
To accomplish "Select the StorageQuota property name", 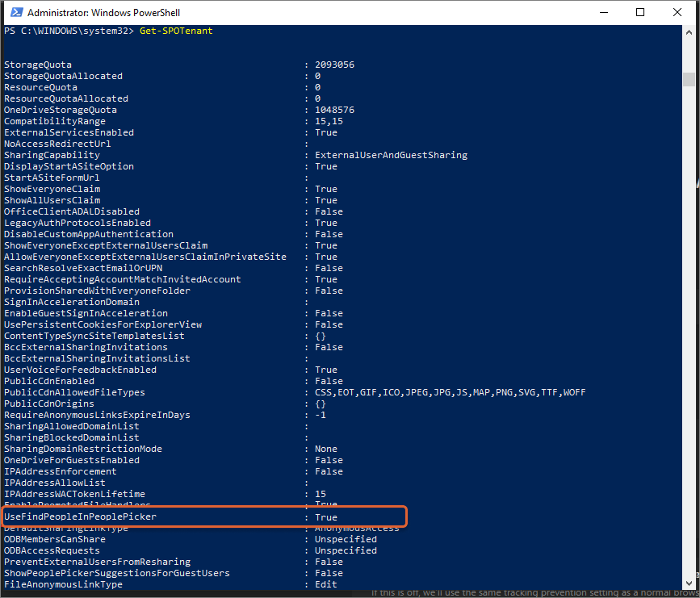I will 38,65.
